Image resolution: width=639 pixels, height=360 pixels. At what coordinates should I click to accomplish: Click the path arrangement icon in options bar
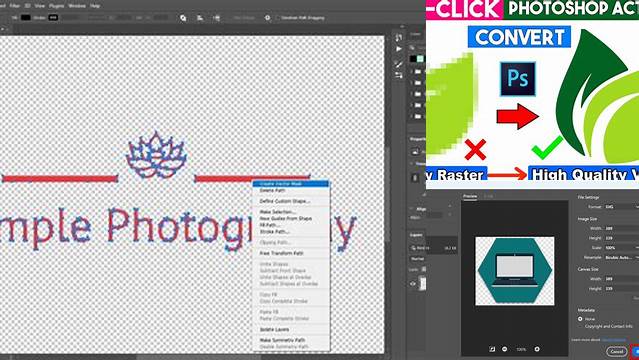216,18
